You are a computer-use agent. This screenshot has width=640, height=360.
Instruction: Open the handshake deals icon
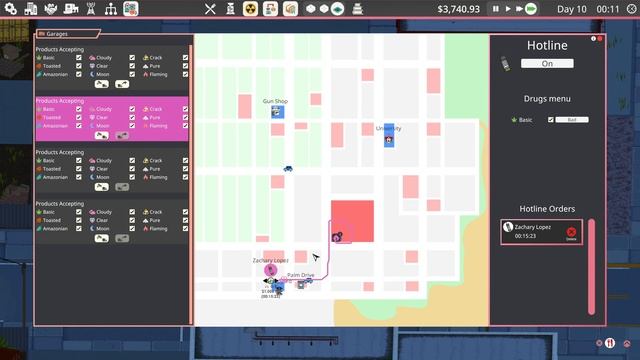[51, 9]
